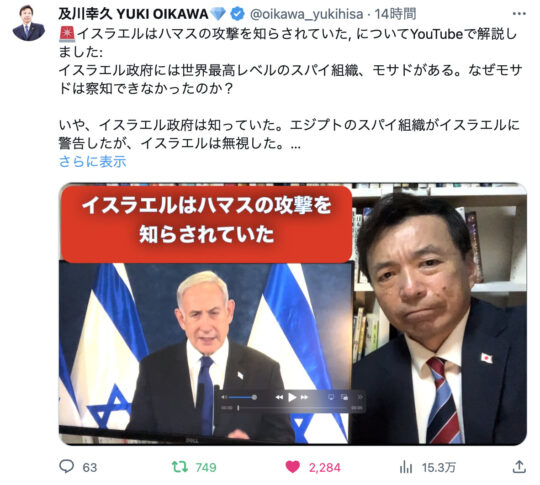Click the blue verified badge

pos(237,14)
